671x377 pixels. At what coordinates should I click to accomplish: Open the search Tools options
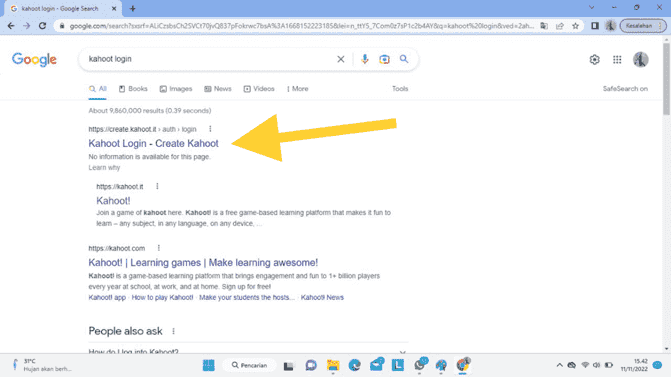point(400,89)
